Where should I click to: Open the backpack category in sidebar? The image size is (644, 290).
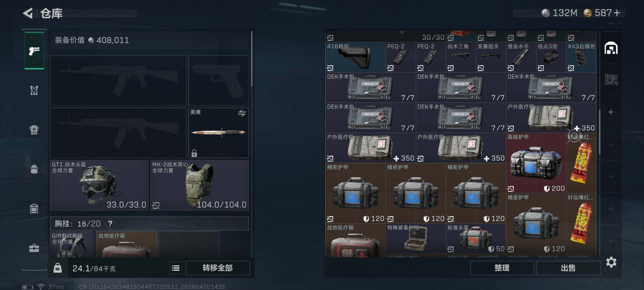coord(34,169)
